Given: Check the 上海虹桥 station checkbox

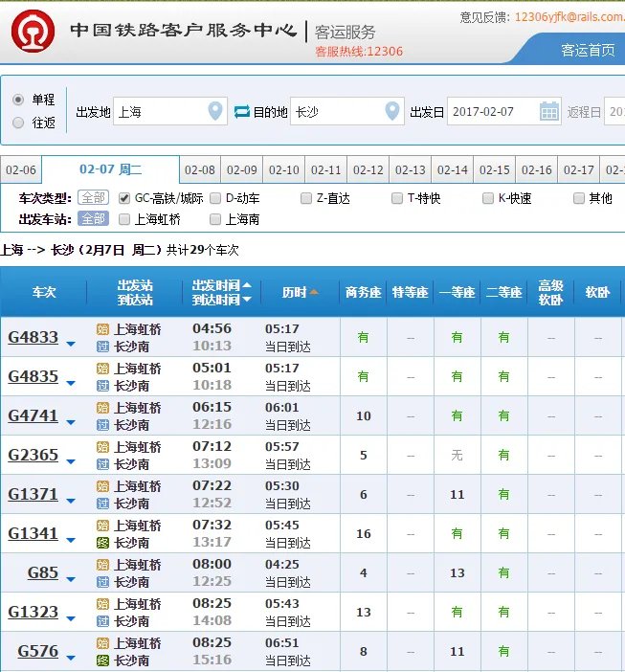Looking at the screenshot, I should [124, 219].
